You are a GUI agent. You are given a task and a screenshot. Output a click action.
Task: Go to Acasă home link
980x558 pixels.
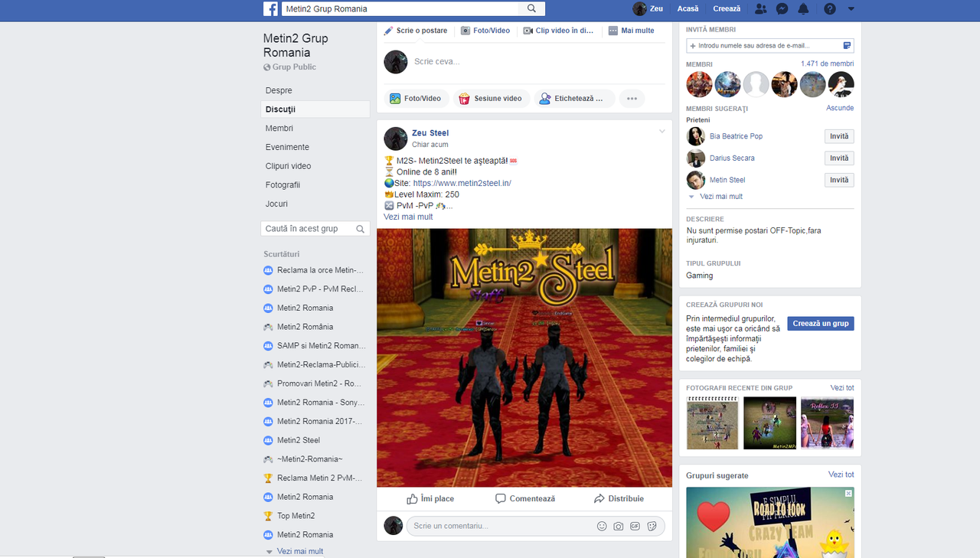688,9
